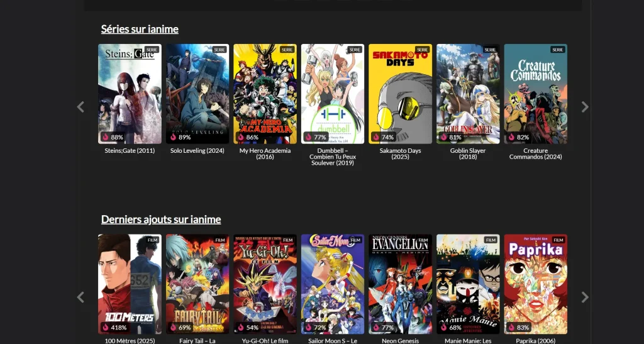Open the Dumbbell anime poster

click(x=333, y=94)
